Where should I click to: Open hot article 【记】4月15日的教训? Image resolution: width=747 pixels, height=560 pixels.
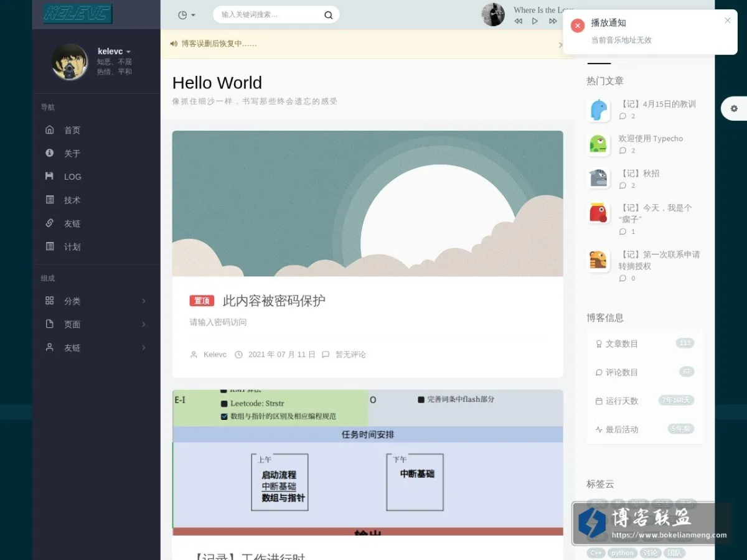[x=657, y=104]
